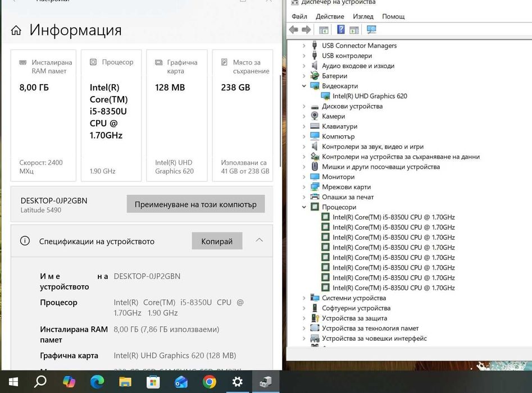532x393 pixels.
Task: Expand Системни устройства node
Action: click(304, 298)
